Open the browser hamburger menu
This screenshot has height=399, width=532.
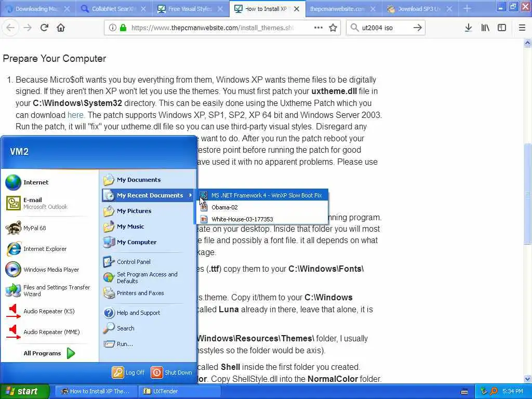522,28
